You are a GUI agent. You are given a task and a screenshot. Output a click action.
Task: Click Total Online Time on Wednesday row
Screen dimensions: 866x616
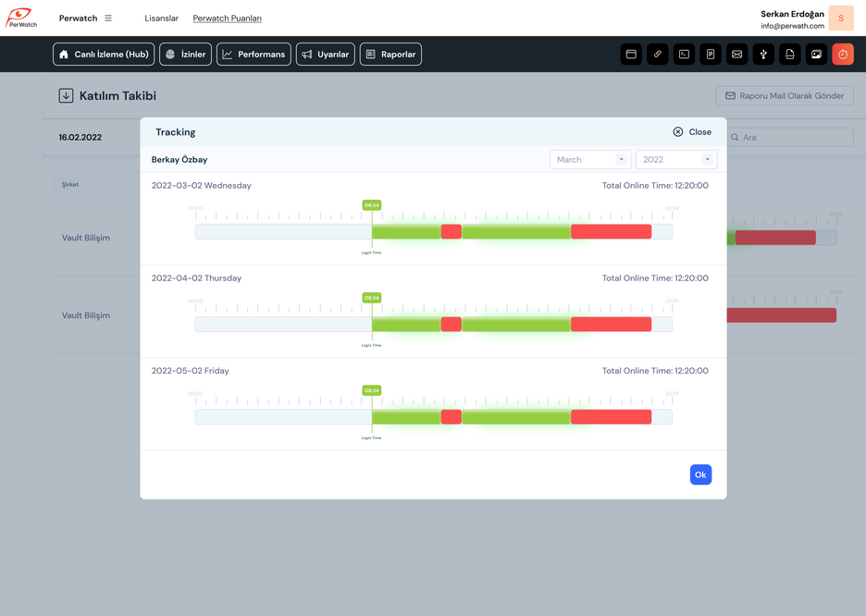[x=656, y=186]
